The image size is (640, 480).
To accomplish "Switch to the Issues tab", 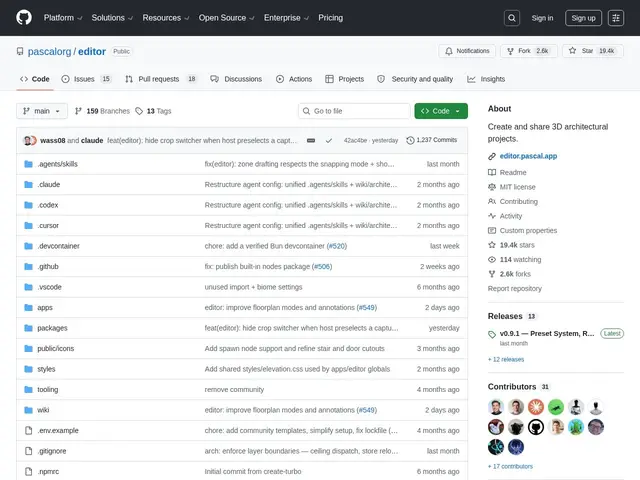I will coord(86,79).
